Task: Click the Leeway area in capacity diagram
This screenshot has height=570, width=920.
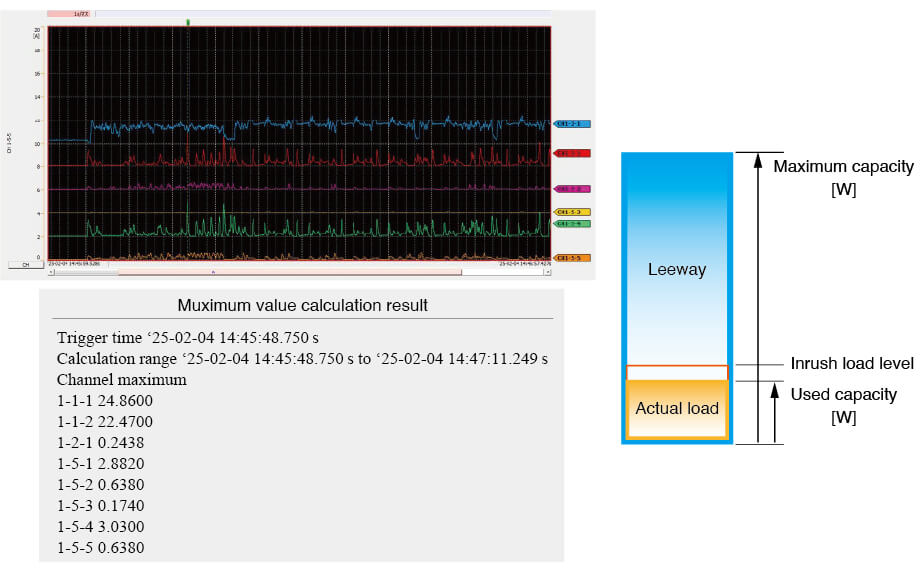Action: tap(677, 269)
